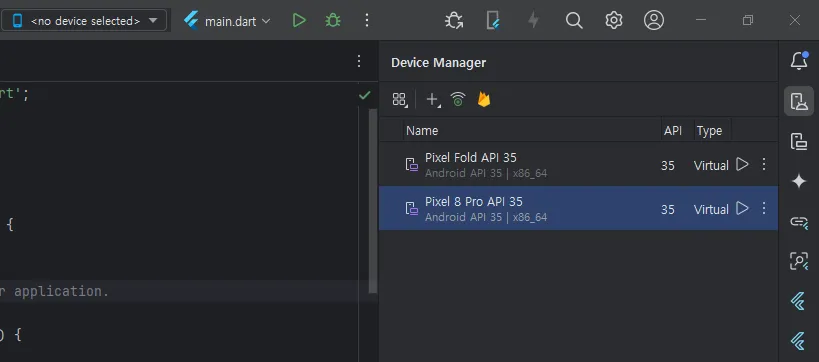
Task: Open App Quality Insights sidebar icon
Action: [x=799, y=261]
